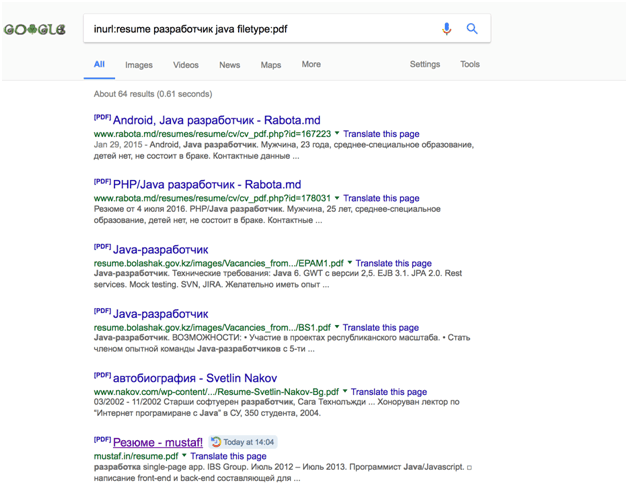This screenshot has height=491, width=628.
Task: Expand dropdown arrow next to mustaf.in/resume.pdf
Action: point(184,456)
